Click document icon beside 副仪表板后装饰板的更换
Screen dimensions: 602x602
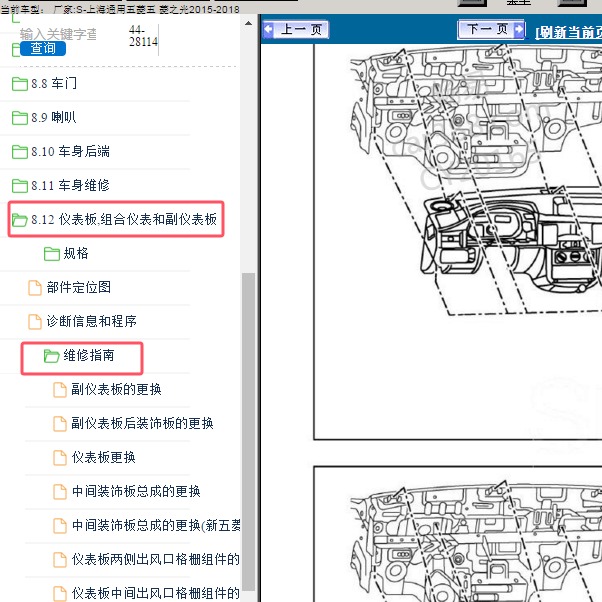tap(60, 423)
